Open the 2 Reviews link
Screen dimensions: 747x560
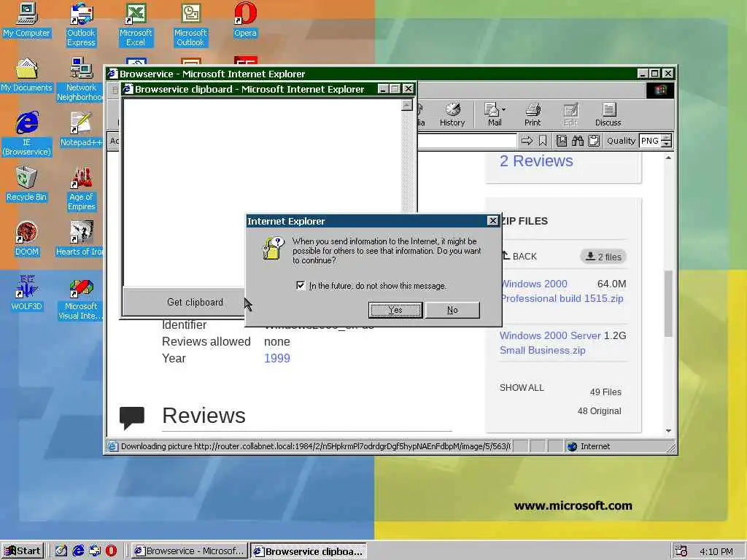536,161
